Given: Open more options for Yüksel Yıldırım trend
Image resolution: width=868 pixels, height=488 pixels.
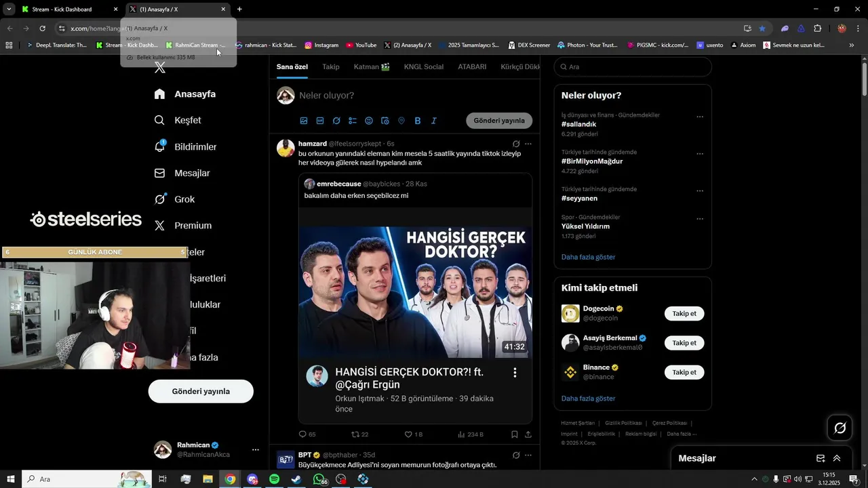Looking at the screenshot, I should 700,219.
